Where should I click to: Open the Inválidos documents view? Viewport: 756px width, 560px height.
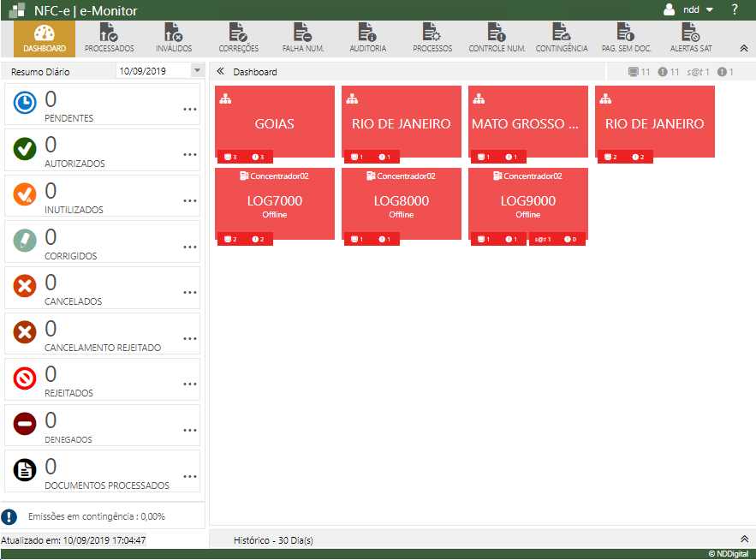pyautogui.click(x=174, y=39)
